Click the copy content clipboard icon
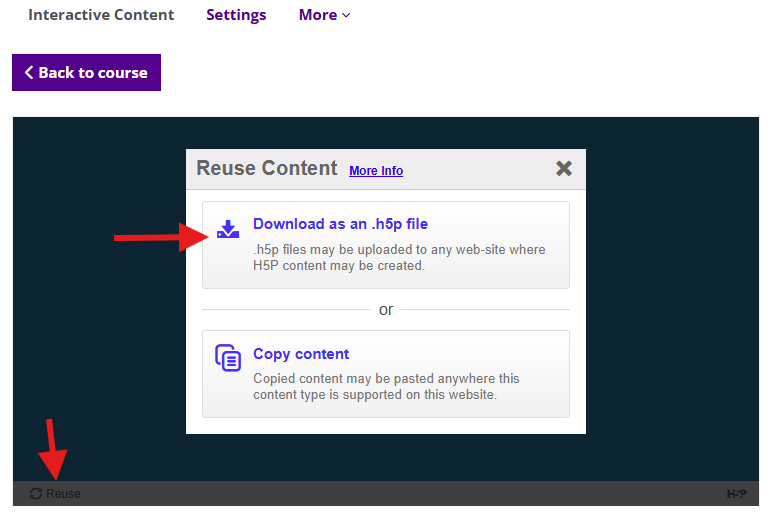 (228, 358)
